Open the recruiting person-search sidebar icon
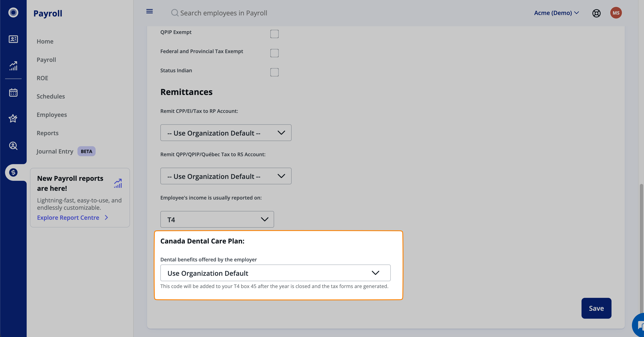Viewport: 644px width, 337px height. point(13,146)
